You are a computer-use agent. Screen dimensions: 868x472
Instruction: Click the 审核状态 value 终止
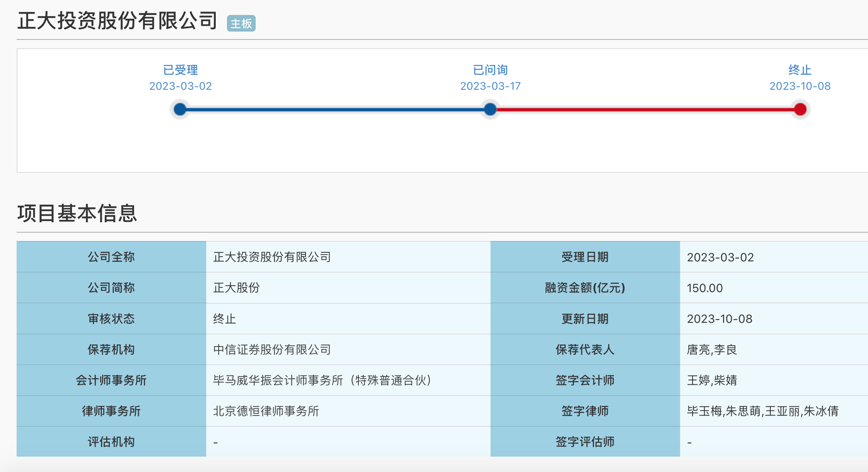point(224,319)
